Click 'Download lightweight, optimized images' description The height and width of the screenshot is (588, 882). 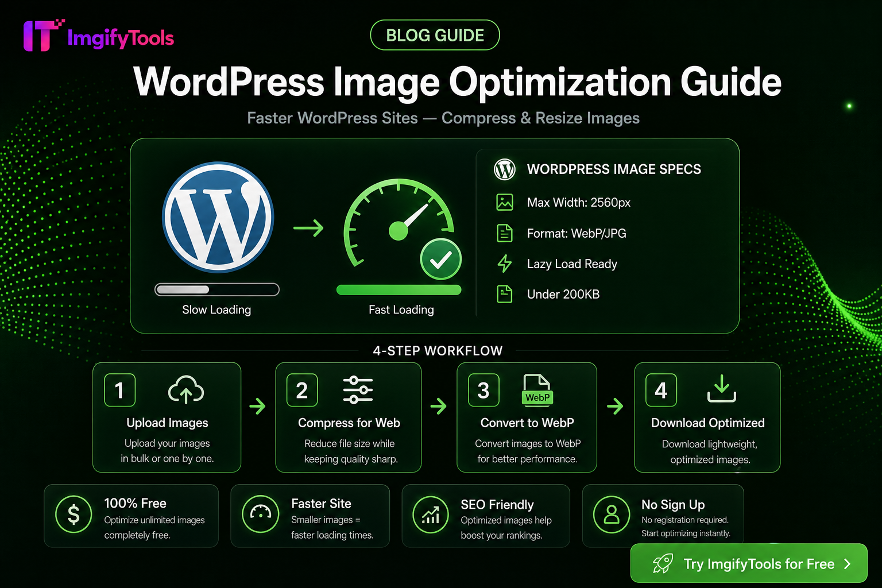click(710, 452)
